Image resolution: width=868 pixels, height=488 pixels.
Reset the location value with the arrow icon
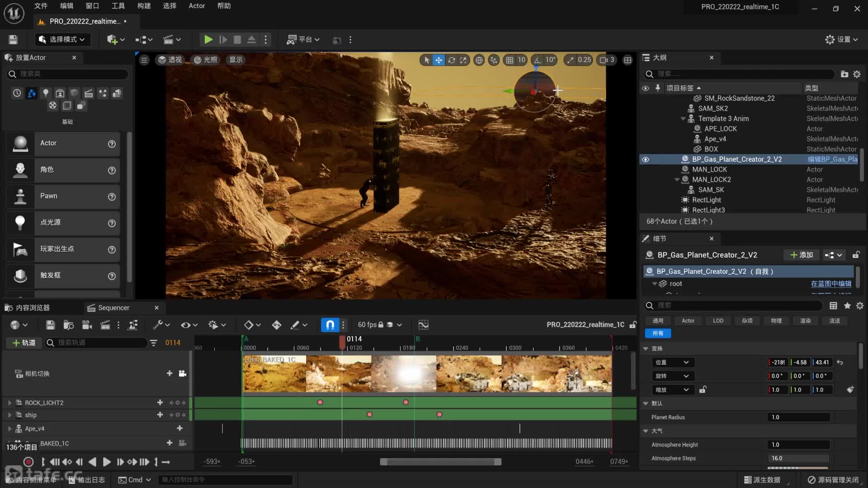coord(840,362)
